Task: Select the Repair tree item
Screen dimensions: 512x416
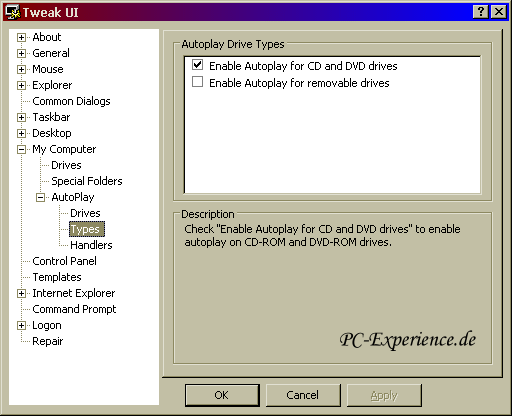Action: tap(47, 341)
